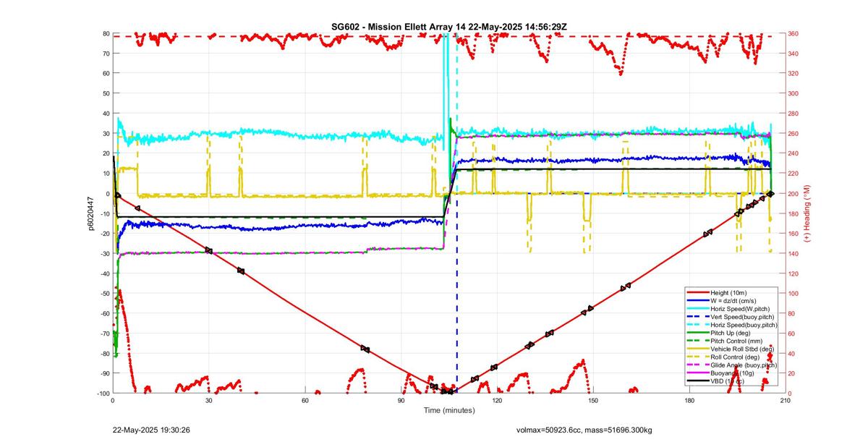The width and height of the screenshot is (868, 442).
Task: Click the 'p6020447' left axis label
Action: (92, 213)
